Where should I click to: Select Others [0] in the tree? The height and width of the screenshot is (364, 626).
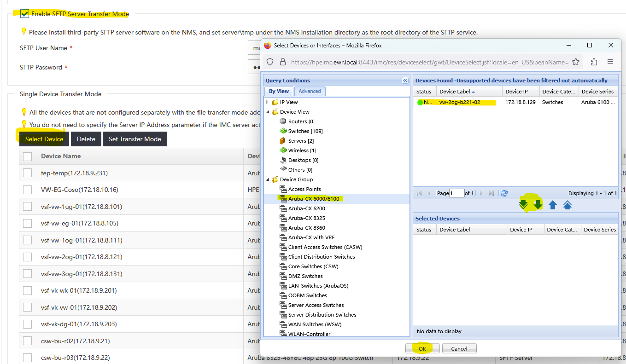coord(300,170)
